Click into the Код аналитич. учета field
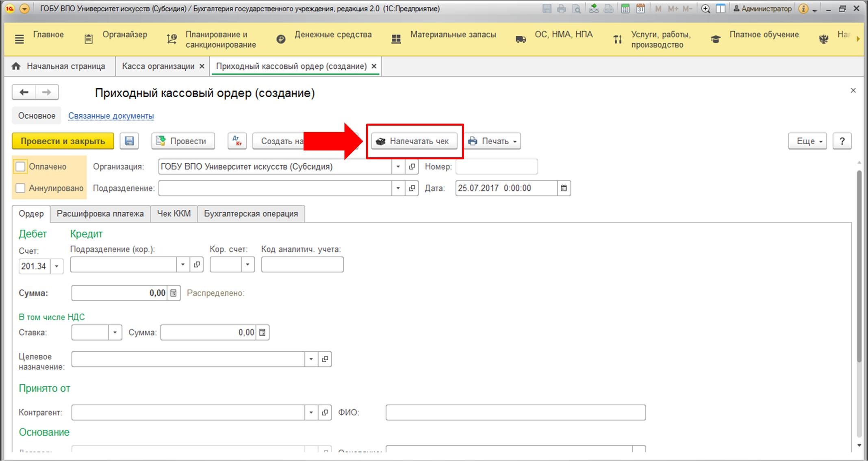The height and width of the screenshot is (461, 868). [302, 265]
